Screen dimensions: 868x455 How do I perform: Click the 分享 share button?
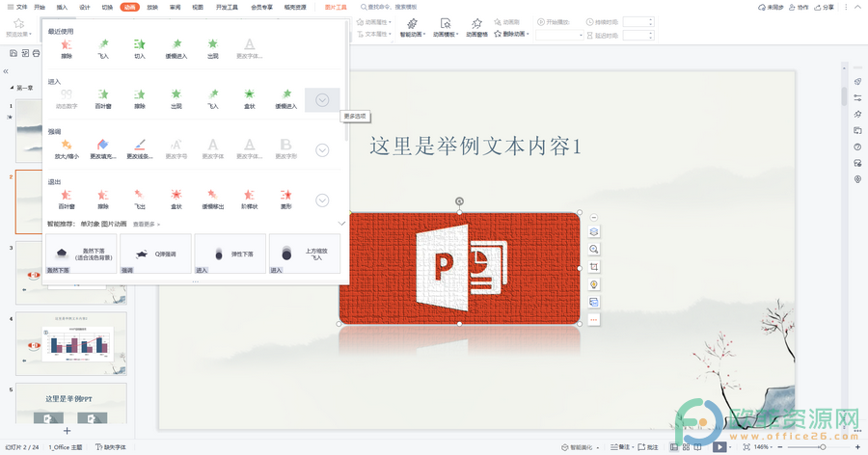tap(825, 7)
